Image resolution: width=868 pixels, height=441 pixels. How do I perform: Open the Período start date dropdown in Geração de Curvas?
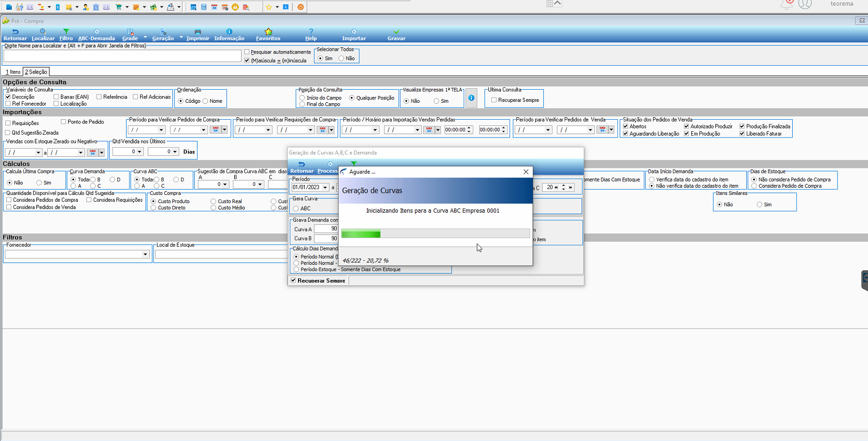[x=325, y=187]
